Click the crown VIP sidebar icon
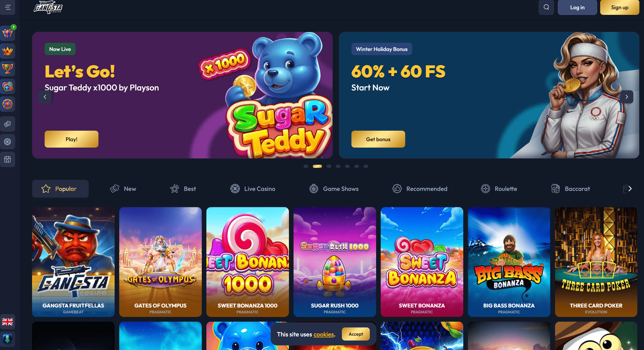Image resolution: width=644 pixels, height=350 pixels. [7, 51]
